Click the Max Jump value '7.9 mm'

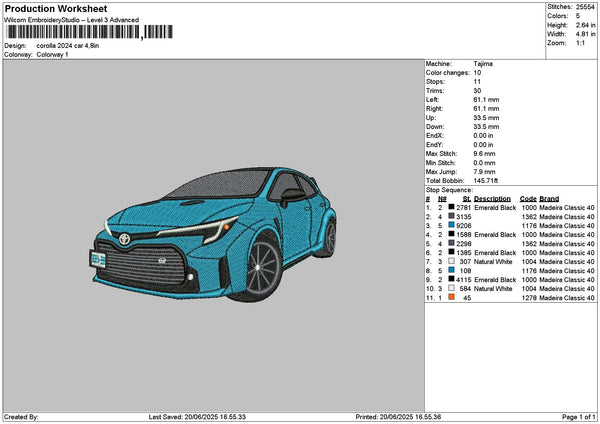point(484,172)
